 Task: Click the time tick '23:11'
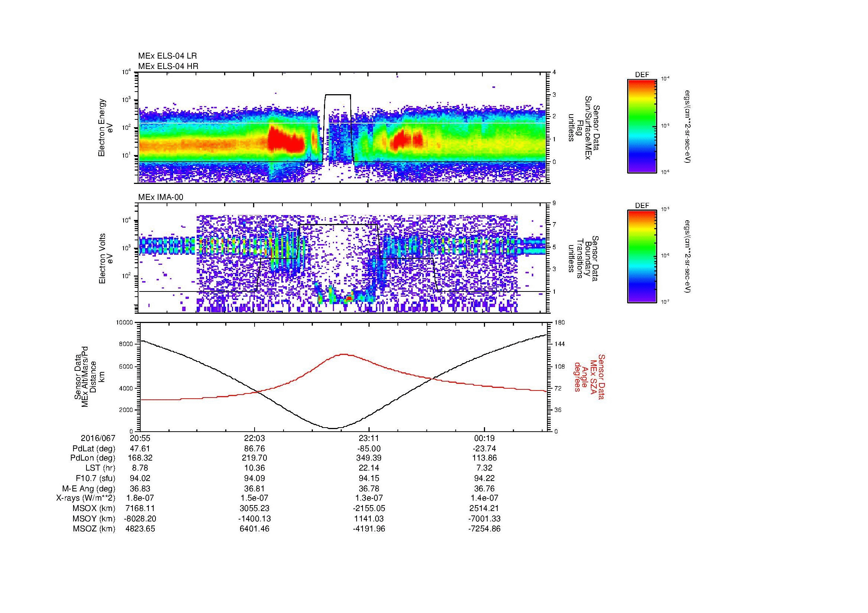point(369,438)
